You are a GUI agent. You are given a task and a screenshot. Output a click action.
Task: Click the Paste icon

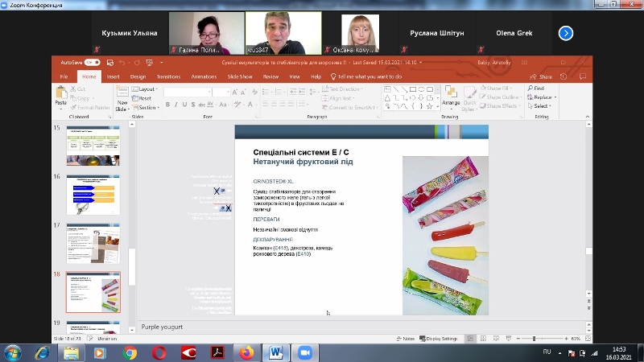click(61, 93)
